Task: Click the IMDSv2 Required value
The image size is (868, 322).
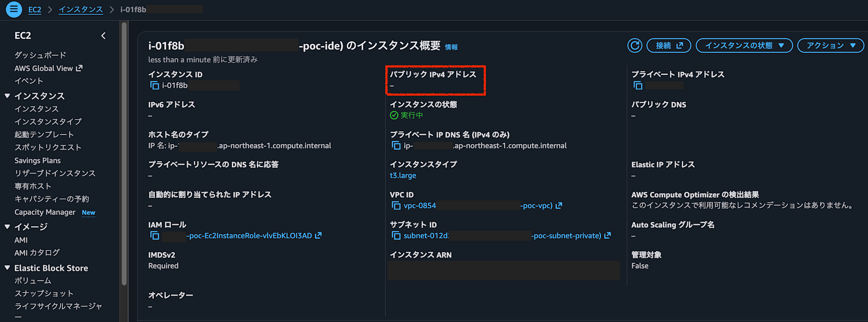Action: pyautogui.click(x=163, y=266)
